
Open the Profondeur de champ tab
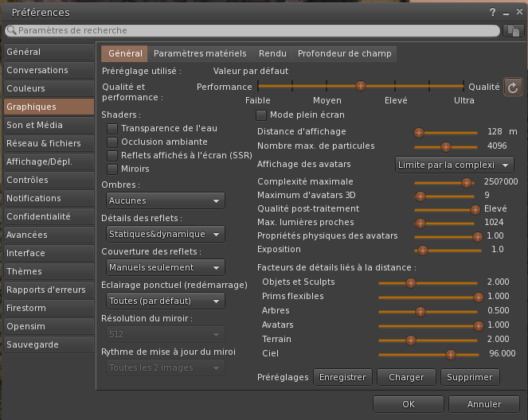click(x=344, y=54)
